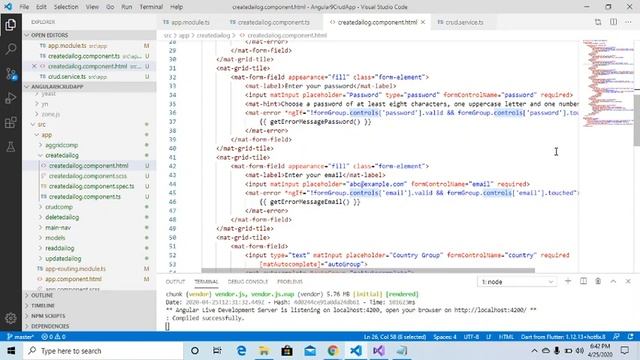640x360 pixels.
Task: Open the Manage gear menu
Action: [x=11, y=318]
